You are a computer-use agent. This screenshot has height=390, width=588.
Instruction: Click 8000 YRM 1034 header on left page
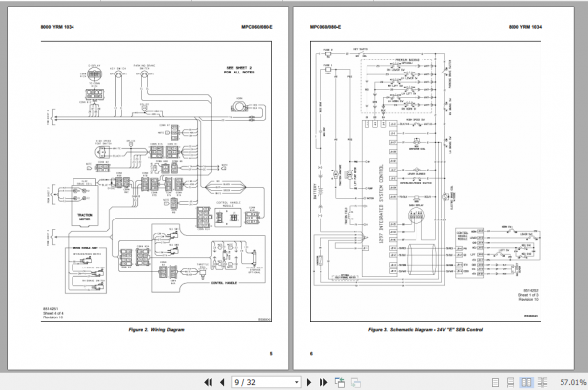58,27
